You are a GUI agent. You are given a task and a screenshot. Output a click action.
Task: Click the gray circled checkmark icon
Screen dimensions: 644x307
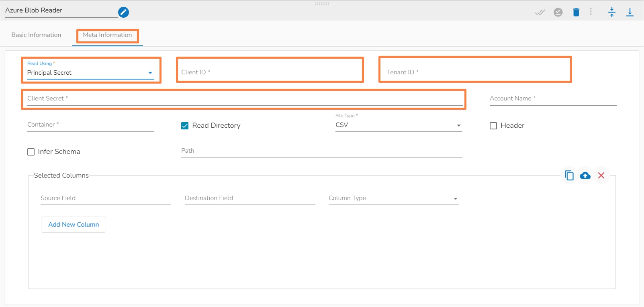(x=558, y=12)
